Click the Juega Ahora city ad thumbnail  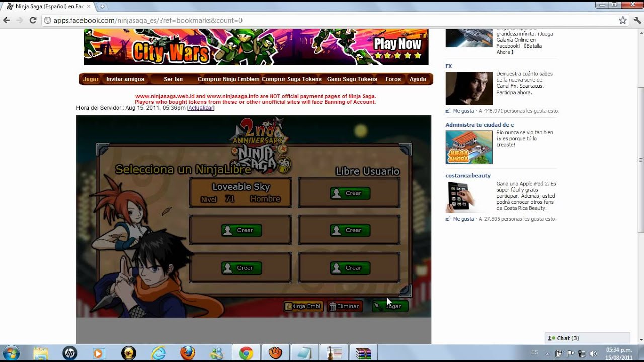click(469, 147)
